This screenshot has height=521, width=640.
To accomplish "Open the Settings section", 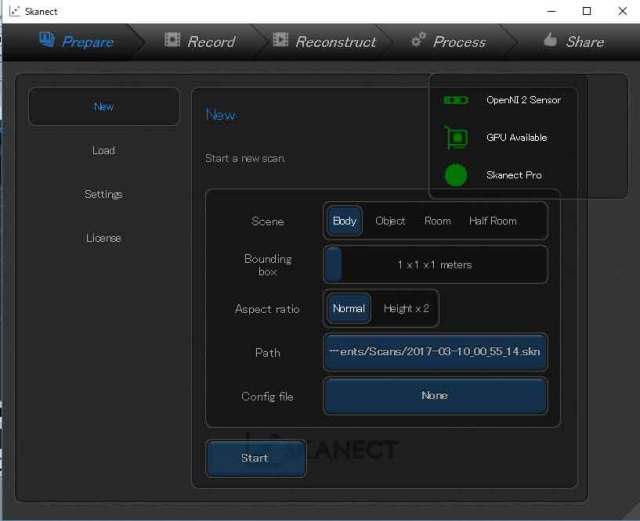I will point(104,194).
